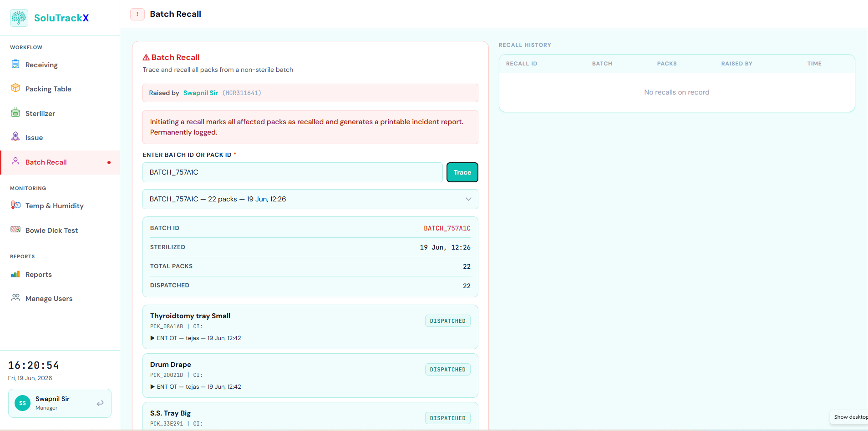Click pack ID PCK_33E291

coord(167,424)
